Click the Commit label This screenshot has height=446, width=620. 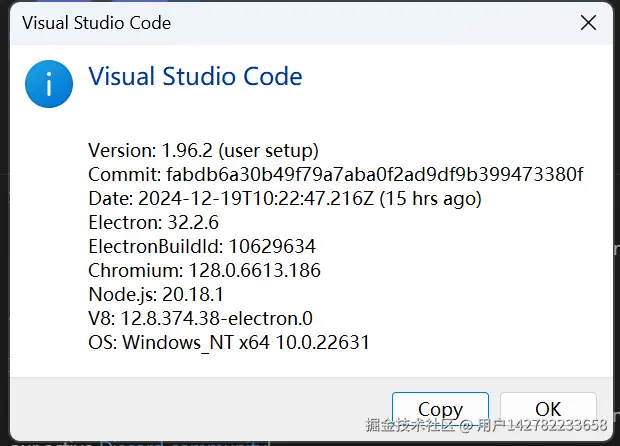(x=119, y=175)
